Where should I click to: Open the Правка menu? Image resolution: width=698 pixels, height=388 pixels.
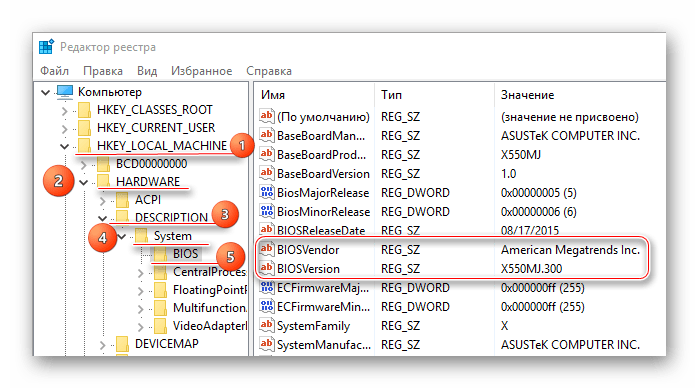103,71
